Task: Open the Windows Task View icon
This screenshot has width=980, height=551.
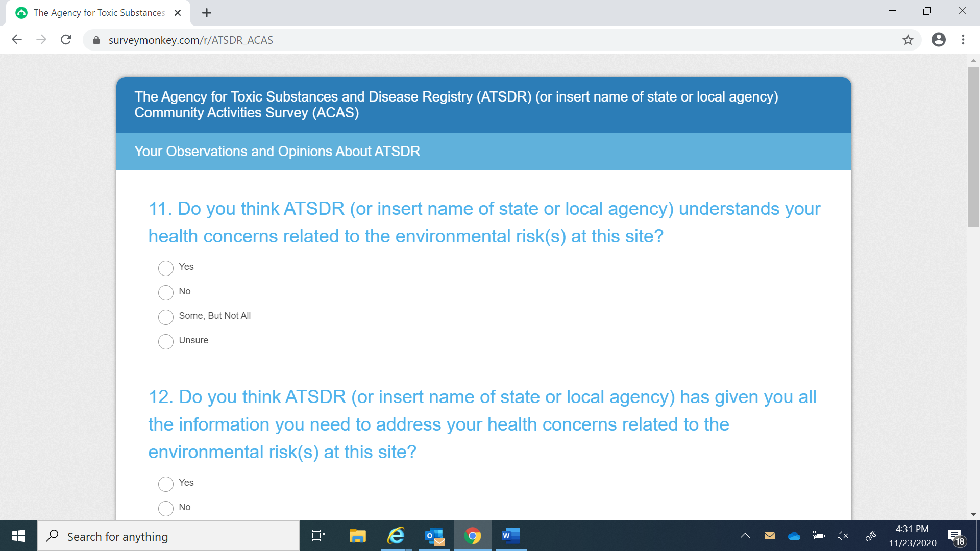Action: coord(318,536)
